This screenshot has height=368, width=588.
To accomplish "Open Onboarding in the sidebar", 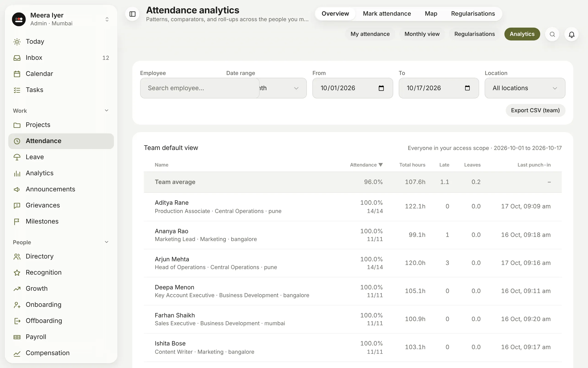I will (x=61, y=305).
